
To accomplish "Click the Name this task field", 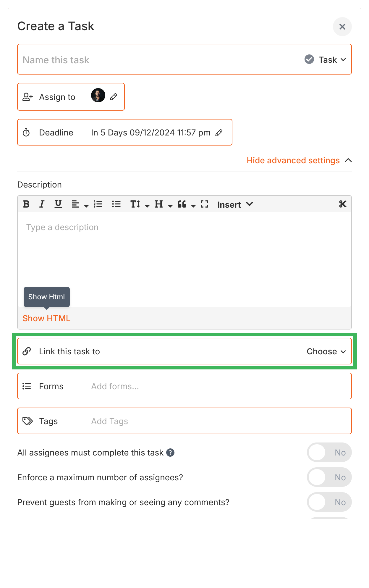I will (x=118, y=59).
